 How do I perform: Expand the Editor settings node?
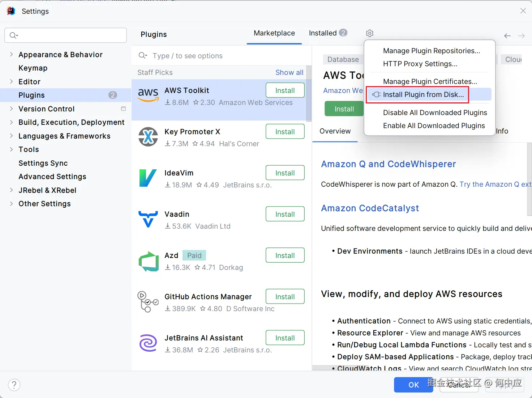(11, 82)
